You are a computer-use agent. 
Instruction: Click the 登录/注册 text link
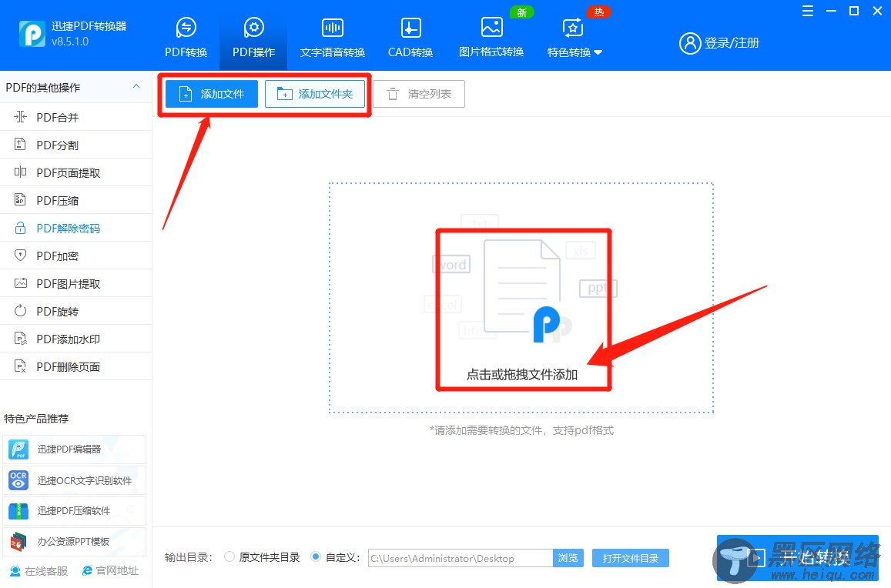pos(732,43)
